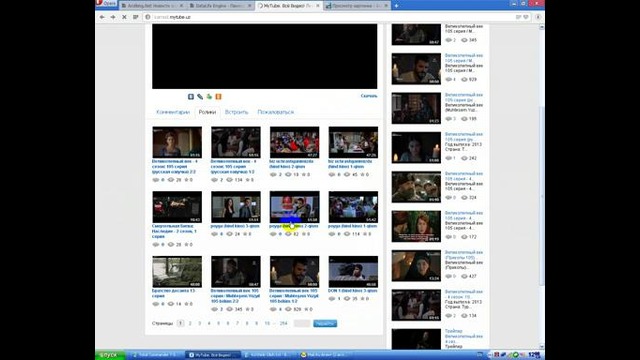This screenshot has width=640, height=360.
Task: Open the 47:26 duration video thumbnail
Action: click(x=353, y=142)
